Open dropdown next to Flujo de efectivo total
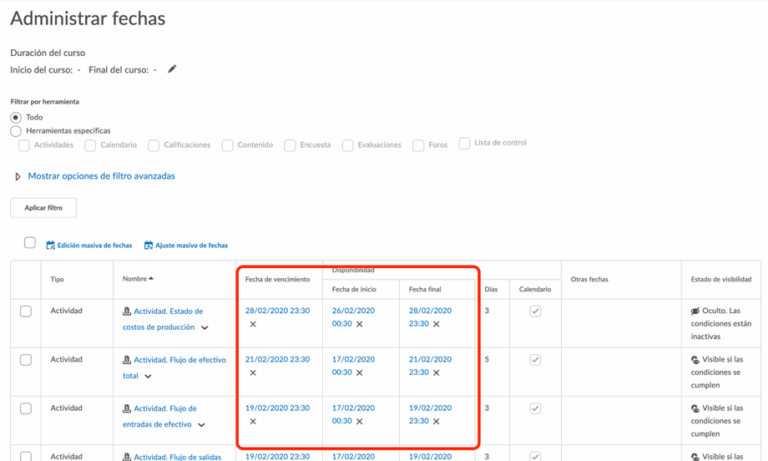 coord(148,377)
